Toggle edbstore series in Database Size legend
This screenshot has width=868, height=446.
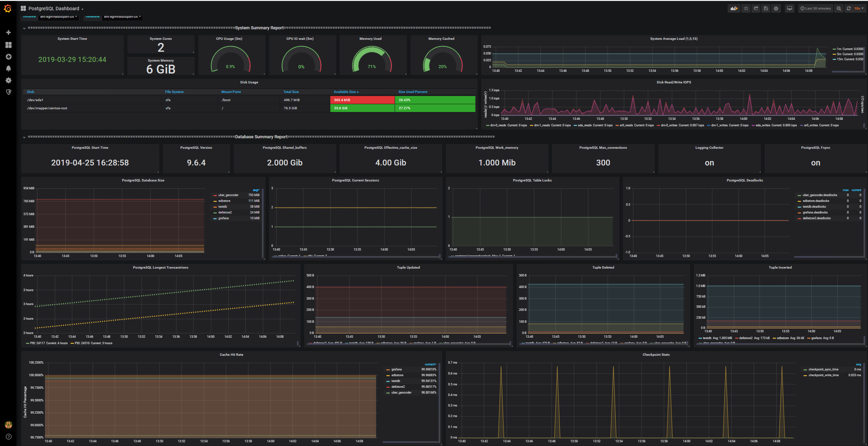point(224,201)
